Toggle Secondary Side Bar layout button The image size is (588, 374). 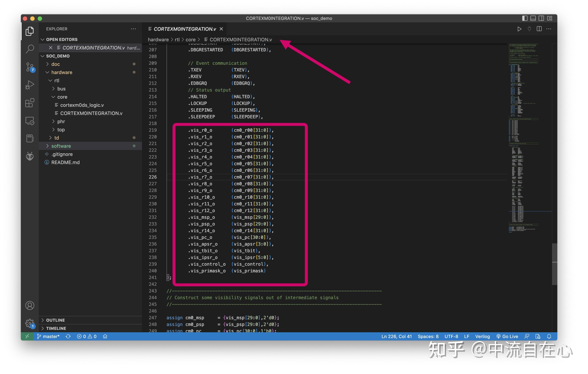541,18
